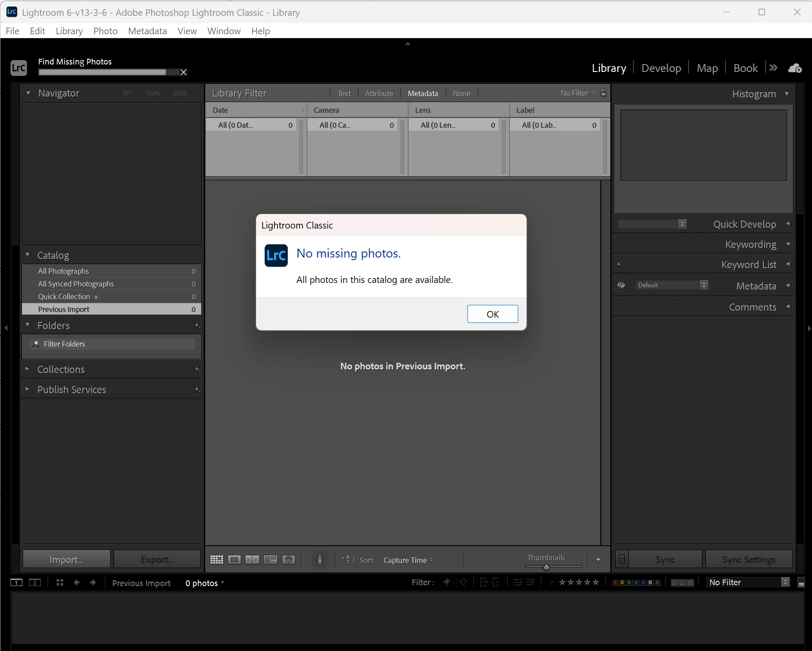The width and height of the screenshot is (812, 651).
Task: Switch to the Develop module
Action: (x=661, y=68)
